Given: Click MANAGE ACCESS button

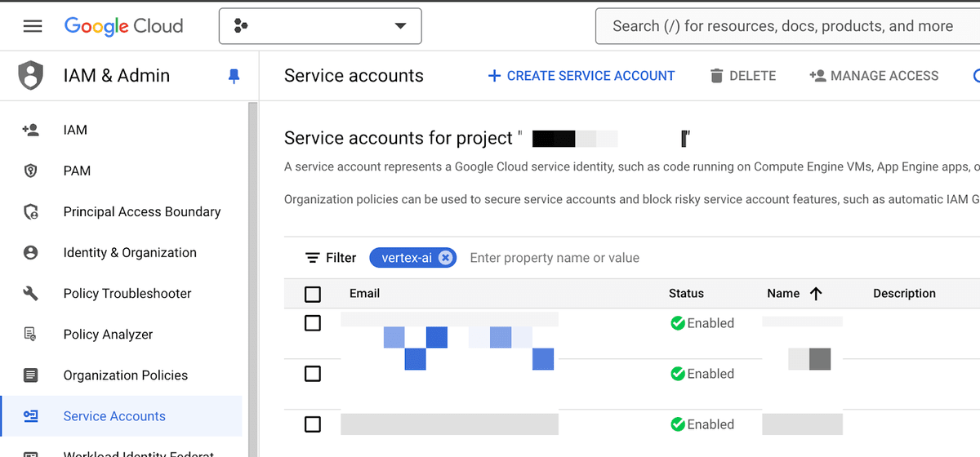Looking at the screenshot, I should click(x=874, y=76).
